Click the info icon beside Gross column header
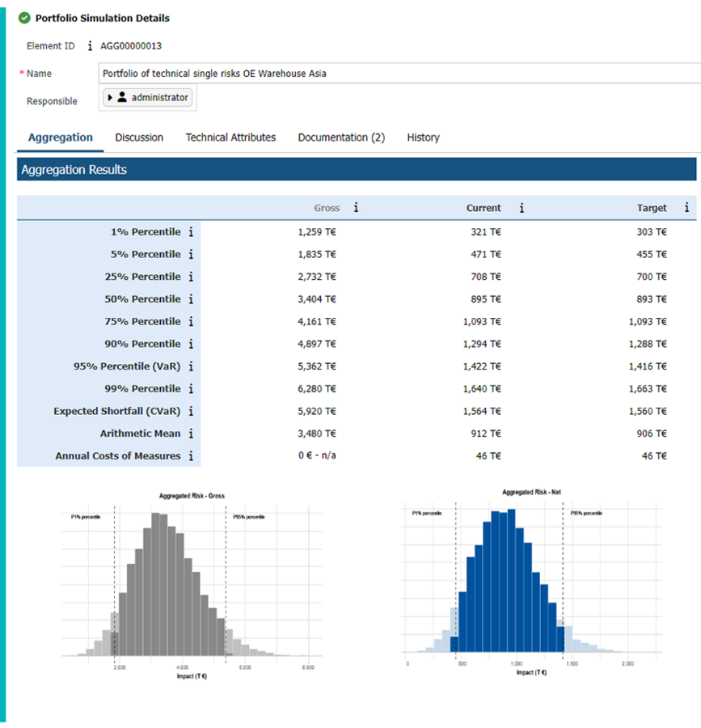 (356, 208)
